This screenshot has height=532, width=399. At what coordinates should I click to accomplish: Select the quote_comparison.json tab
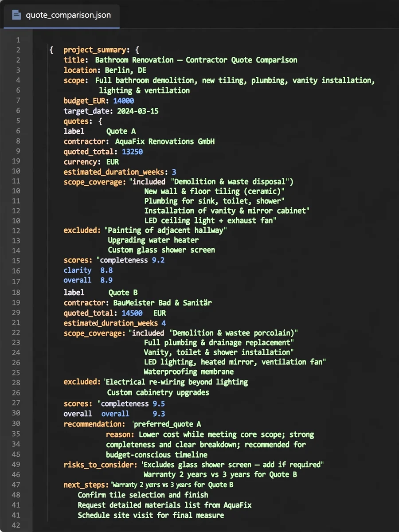62,15
